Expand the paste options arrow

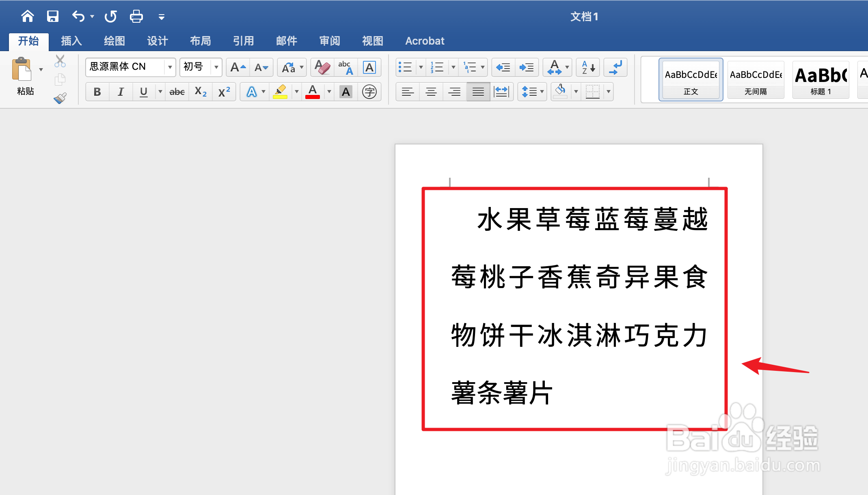tap(41, 70)
